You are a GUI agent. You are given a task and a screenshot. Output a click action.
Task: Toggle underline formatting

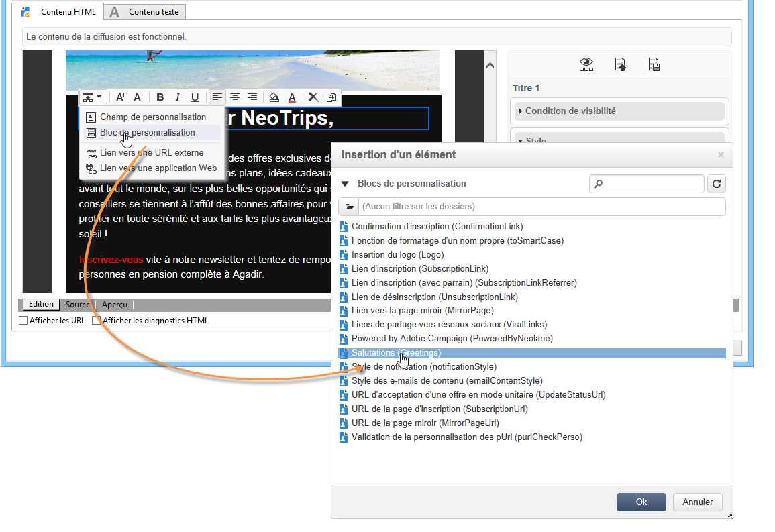(x=195, y=97)
